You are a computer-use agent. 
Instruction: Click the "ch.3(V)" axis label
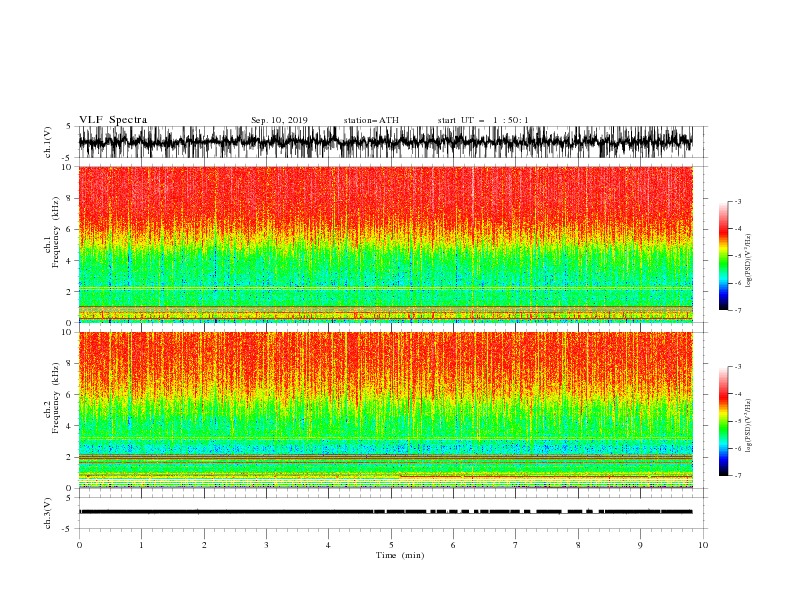point(48,513)
